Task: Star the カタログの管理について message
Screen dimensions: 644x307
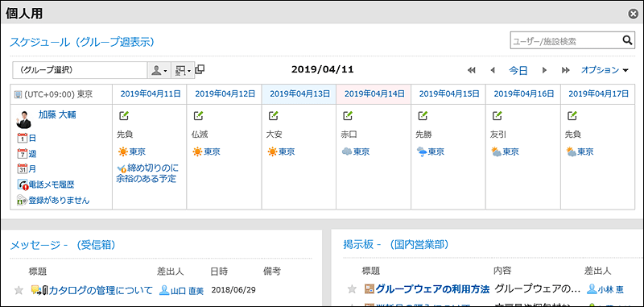Action: [x=19, y=290]
